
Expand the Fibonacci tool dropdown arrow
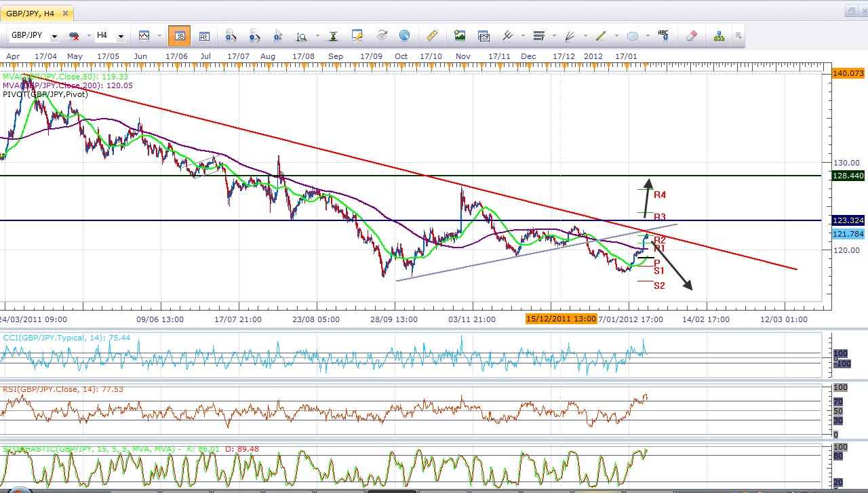pyautogui.click(x=553, y=36)
